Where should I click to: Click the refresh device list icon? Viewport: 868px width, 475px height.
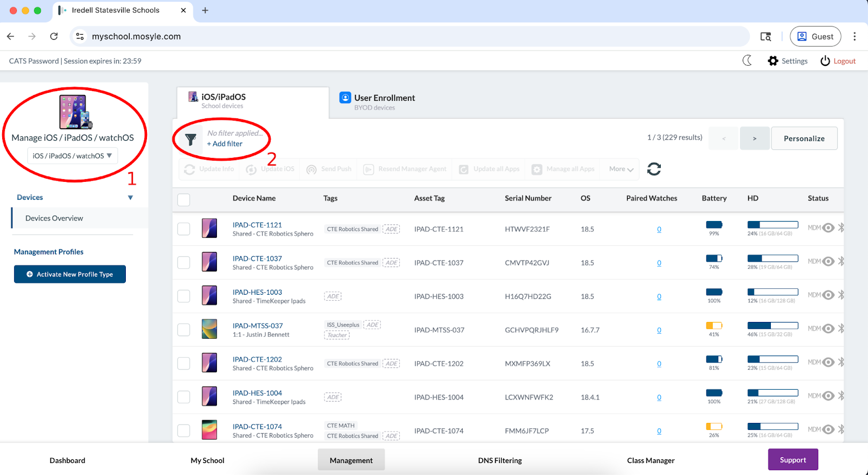654,169
